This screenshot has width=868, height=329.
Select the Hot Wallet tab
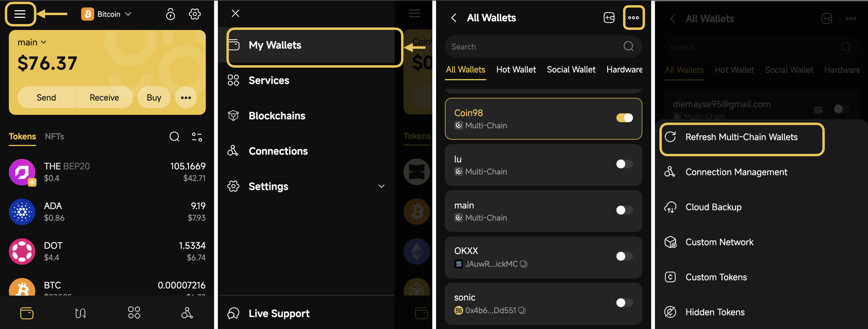pos(516,70)
